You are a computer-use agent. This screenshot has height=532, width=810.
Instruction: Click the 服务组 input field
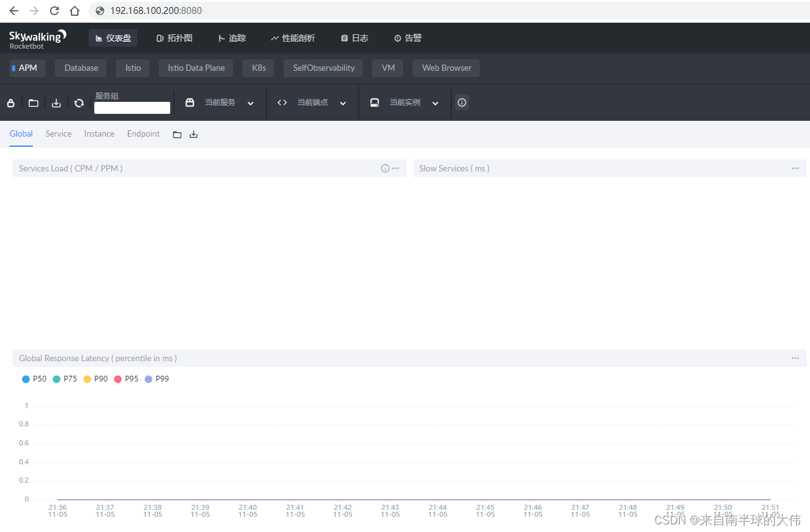tap(132, 108)
